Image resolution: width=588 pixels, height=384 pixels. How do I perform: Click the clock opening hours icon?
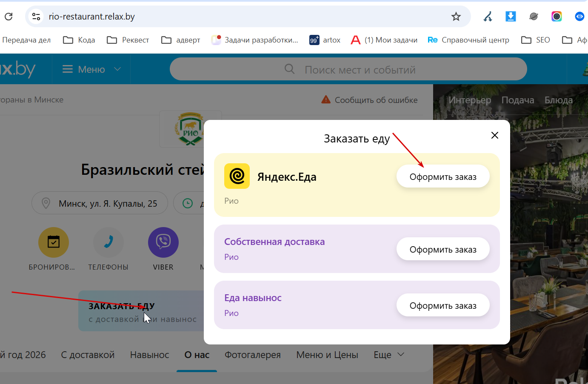click(188, 203)
